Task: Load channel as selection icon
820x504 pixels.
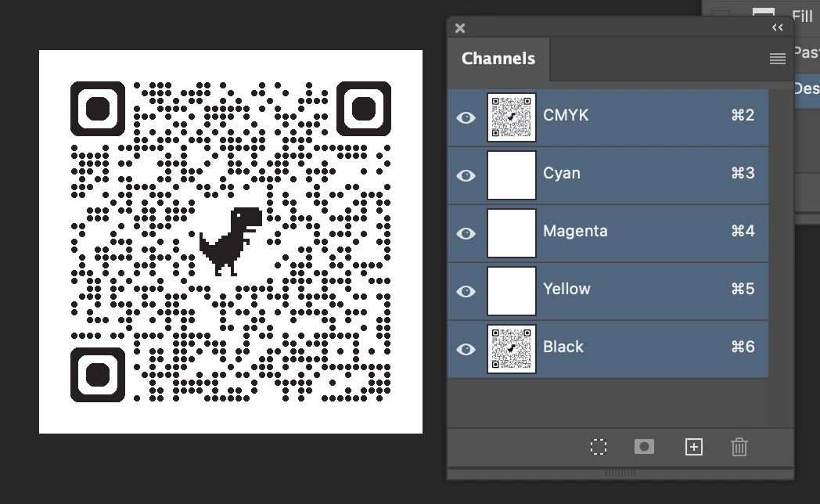Action: click(x=599, y=447)
